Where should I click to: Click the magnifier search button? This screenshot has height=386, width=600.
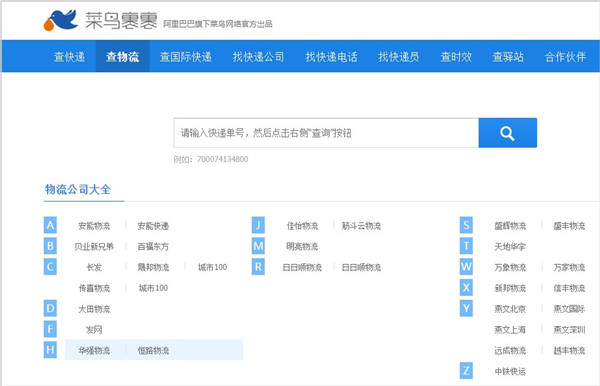point(507,133)
